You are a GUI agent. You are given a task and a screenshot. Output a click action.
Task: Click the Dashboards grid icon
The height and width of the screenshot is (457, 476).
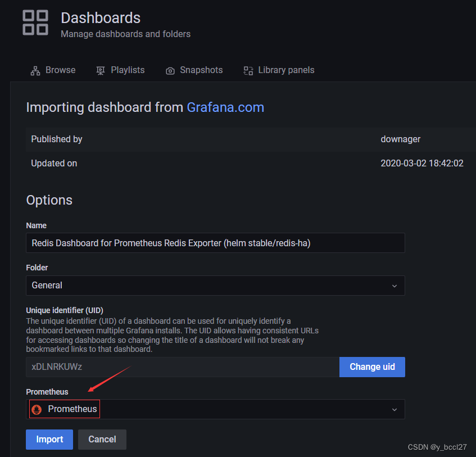pyautogui.click(x=35, y=22)
